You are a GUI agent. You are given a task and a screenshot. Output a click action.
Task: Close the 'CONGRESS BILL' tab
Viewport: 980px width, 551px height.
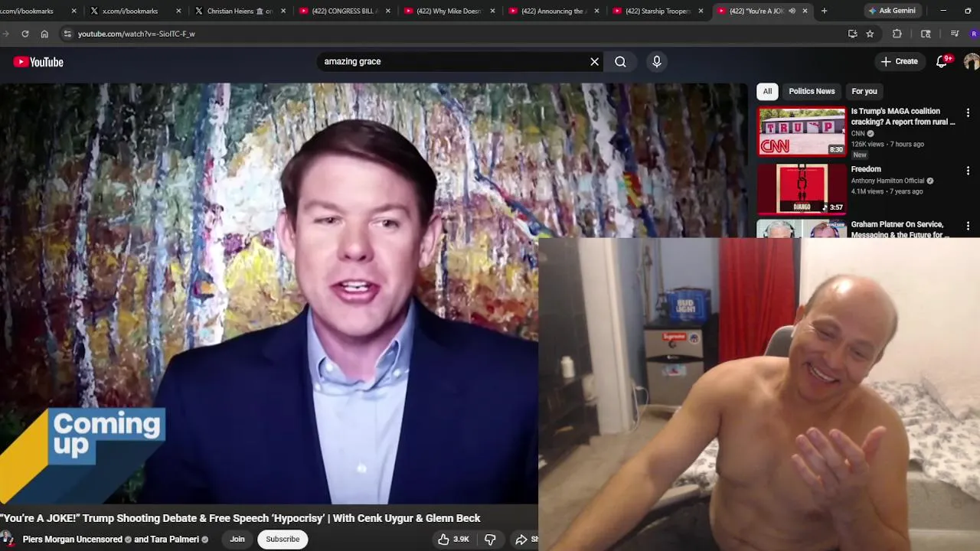pyautogui.click(x=387, y=11)
